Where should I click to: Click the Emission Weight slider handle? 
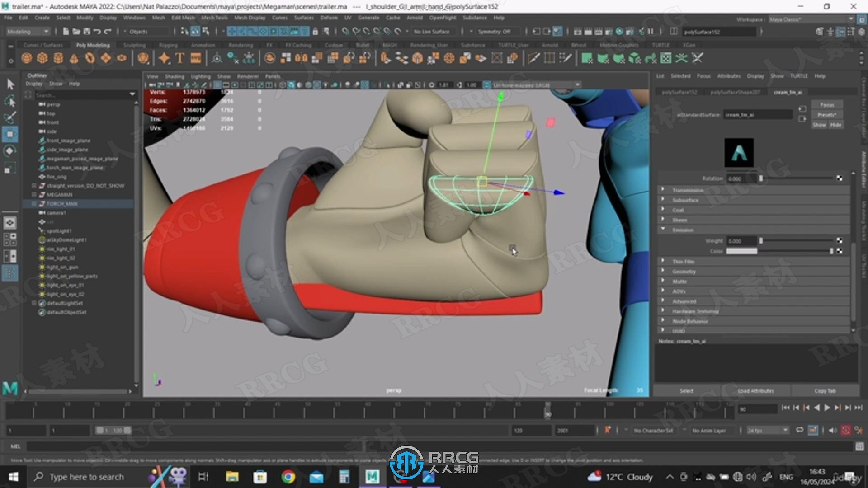761,241
